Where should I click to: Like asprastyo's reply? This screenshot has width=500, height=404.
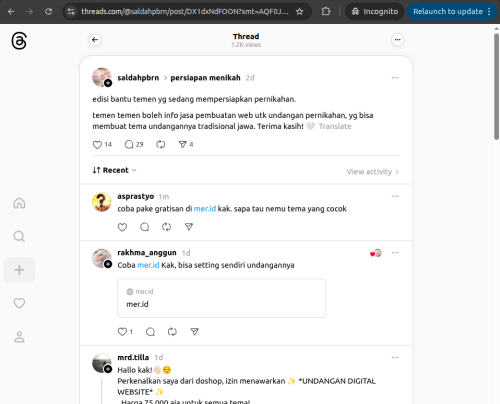[x=122, y=227]
